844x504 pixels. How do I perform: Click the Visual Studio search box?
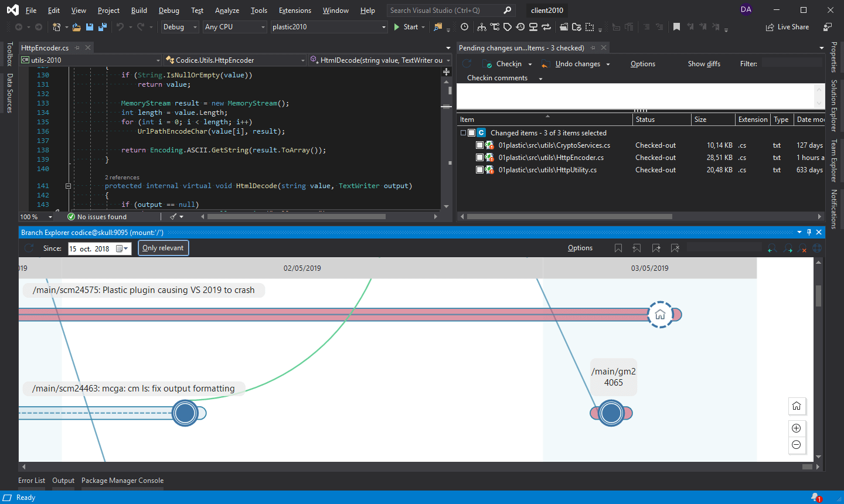point(448,10)
